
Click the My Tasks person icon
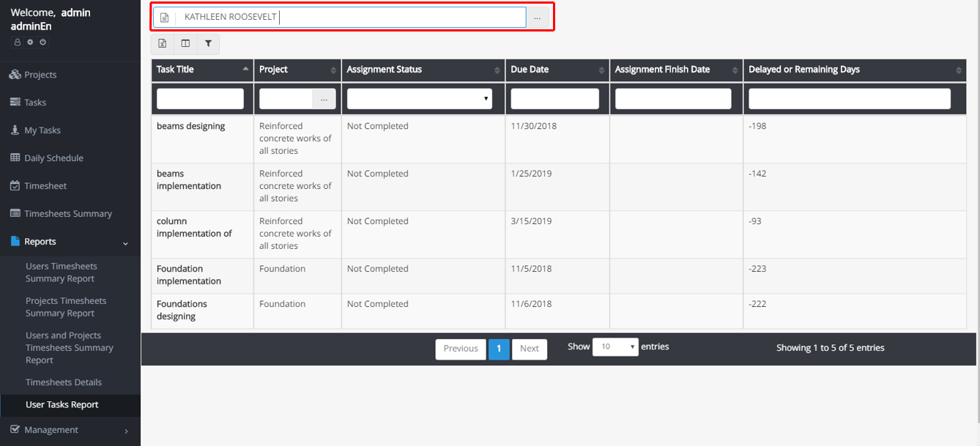point(15,130)
